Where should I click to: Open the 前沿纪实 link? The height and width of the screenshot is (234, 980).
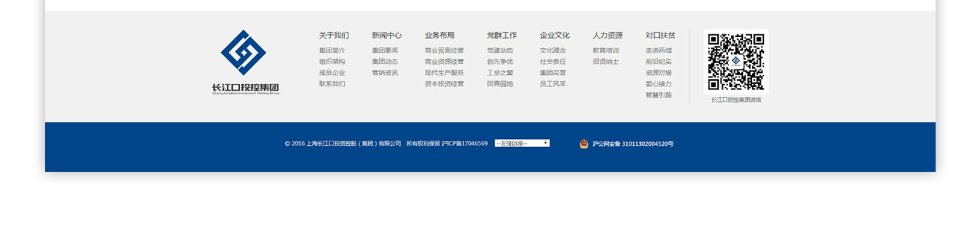(659, 62)
